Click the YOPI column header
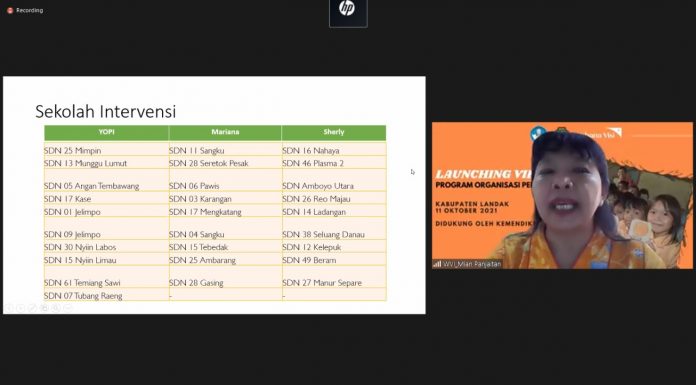This screenshot has width=696, height=385. (107, 132)
